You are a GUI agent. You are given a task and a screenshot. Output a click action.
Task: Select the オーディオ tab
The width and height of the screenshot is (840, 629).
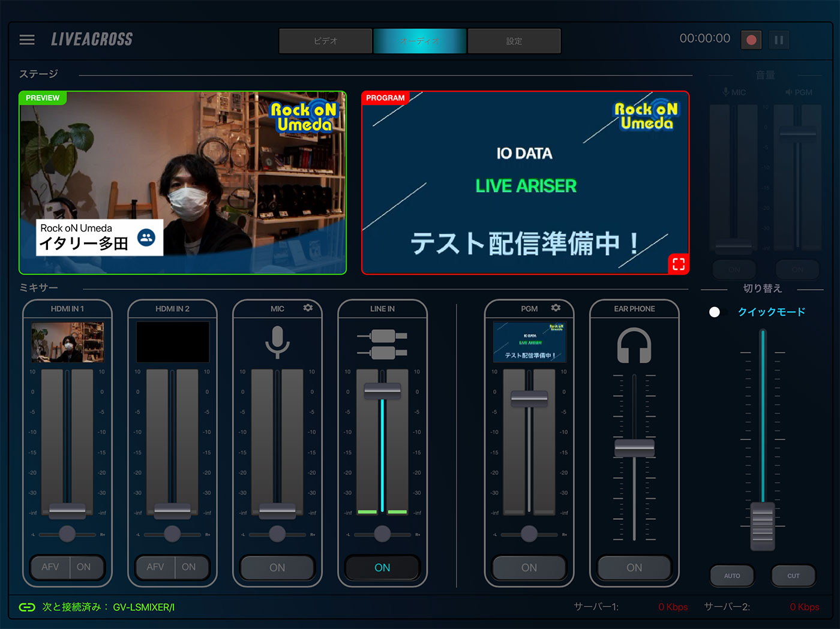[x=420, y=41]
